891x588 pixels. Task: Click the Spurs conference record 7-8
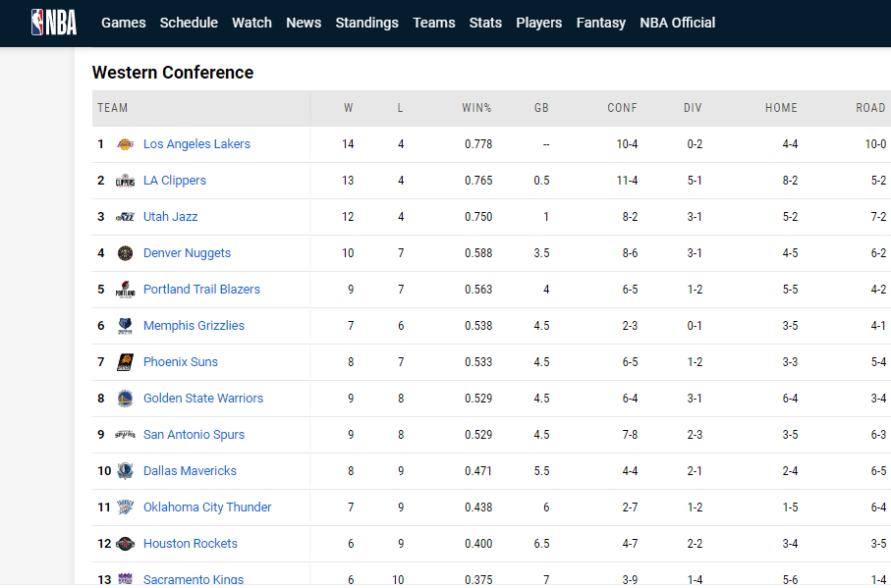point(630,435)
